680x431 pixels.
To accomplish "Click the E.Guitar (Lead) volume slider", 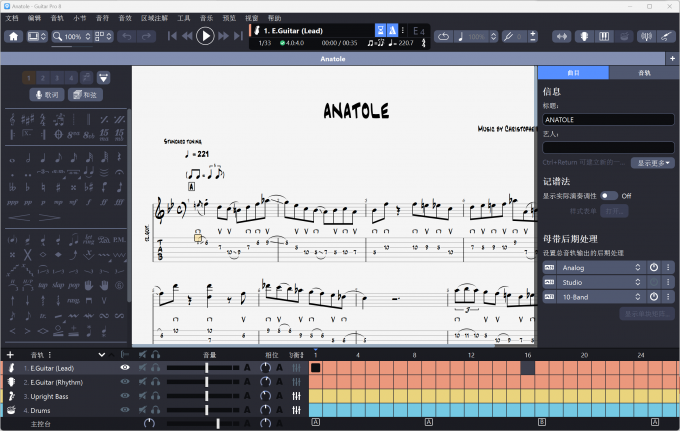I will pos(207,368).
